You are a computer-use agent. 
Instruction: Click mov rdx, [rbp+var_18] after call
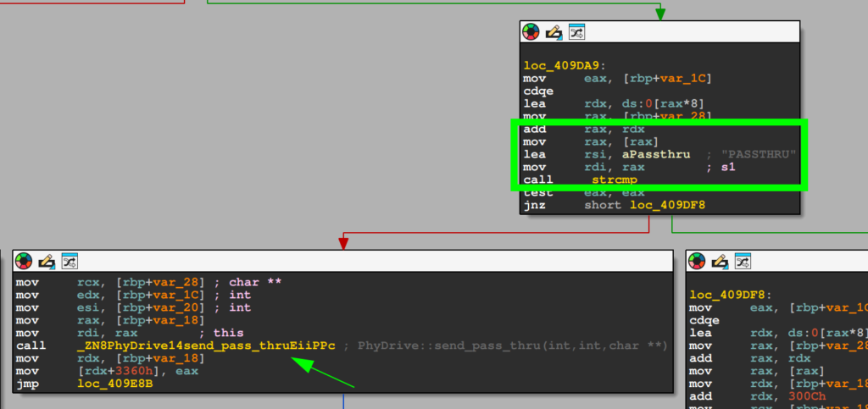pos(110,358)
